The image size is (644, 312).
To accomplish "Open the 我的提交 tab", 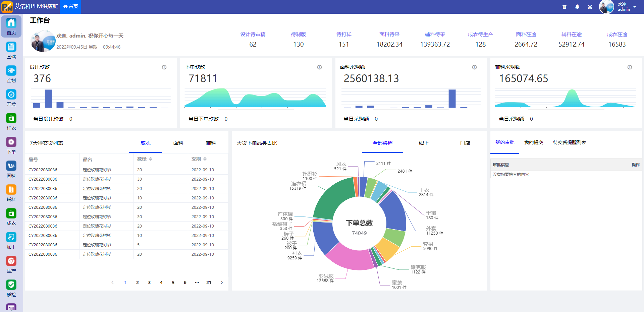I will pyautogui.click(x=533, y=142).
